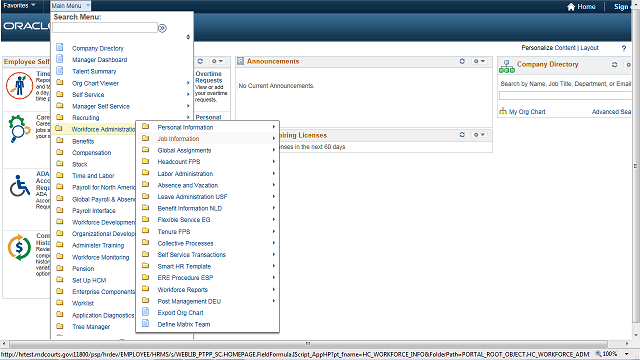Click the Compensation History dollar icon
The width and height of the screenshot is (640, 360).
coord(19,247)
